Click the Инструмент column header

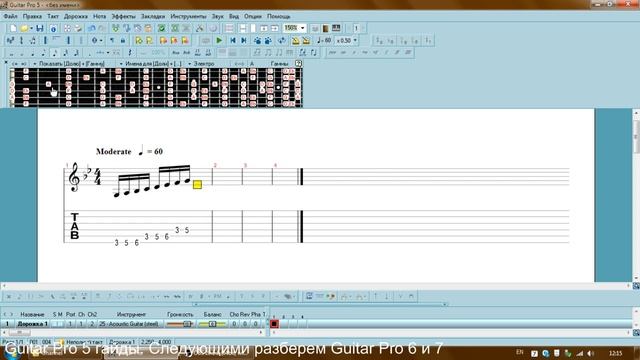click(131, 314)
